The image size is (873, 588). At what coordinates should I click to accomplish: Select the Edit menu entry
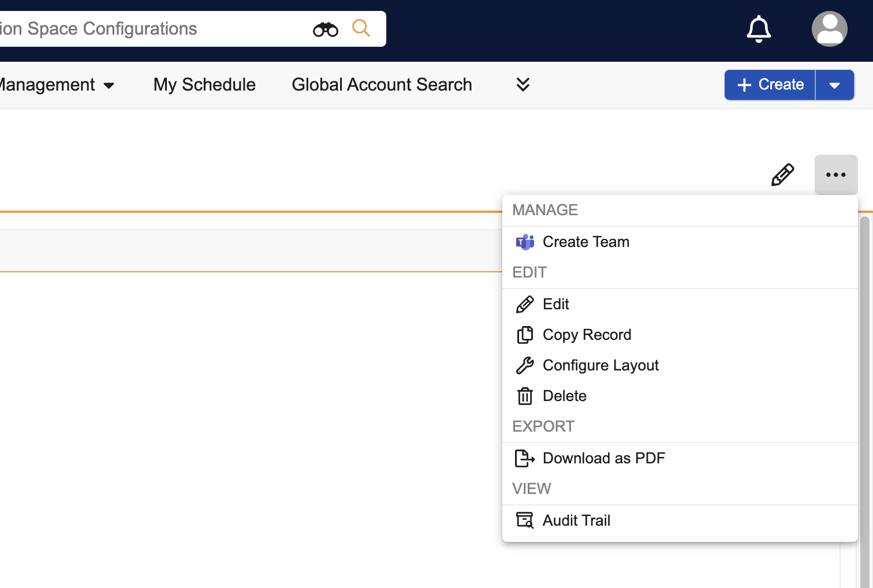coord(555,305)
